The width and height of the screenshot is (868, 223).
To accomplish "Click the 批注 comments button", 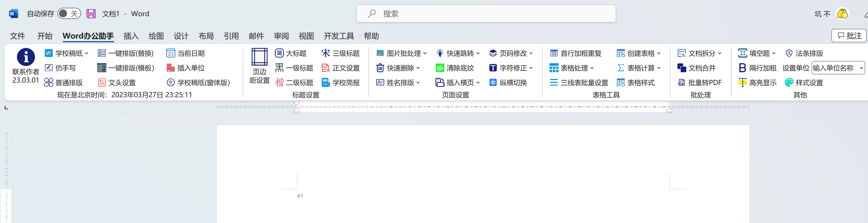I will [x=849, y=36].
